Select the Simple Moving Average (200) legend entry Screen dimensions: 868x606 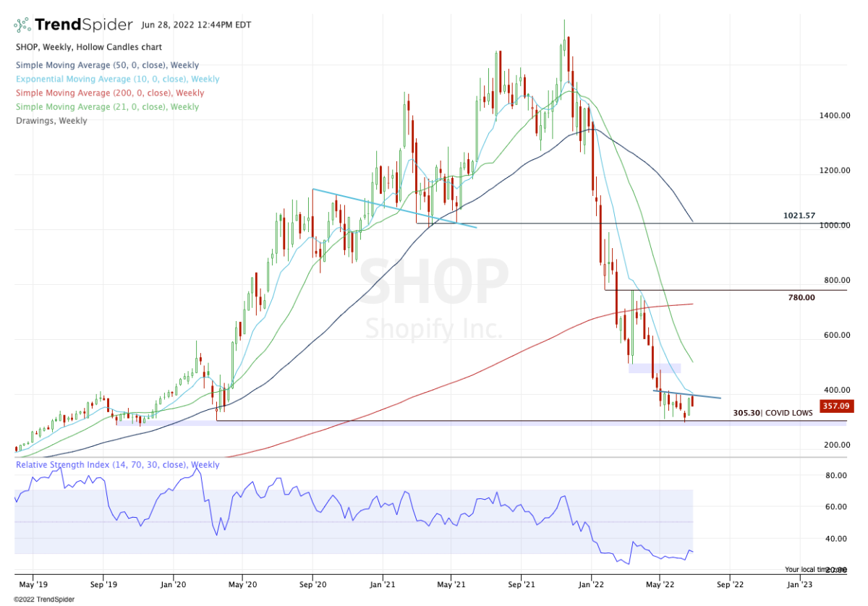point(109,93)
